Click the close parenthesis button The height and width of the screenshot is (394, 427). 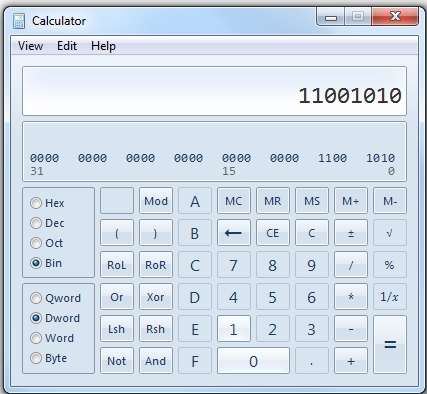coord(156,233)
